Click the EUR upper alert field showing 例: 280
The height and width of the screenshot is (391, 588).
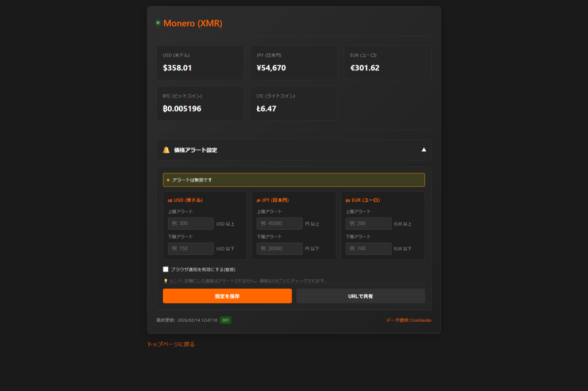pos(368,223)
